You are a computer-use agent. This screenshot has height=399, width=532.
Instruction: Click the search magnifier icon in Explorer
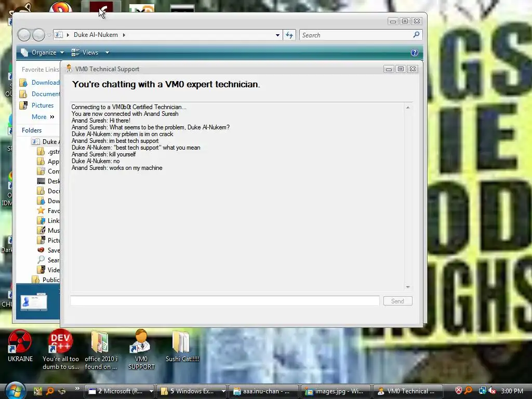(x=416, y=35)
